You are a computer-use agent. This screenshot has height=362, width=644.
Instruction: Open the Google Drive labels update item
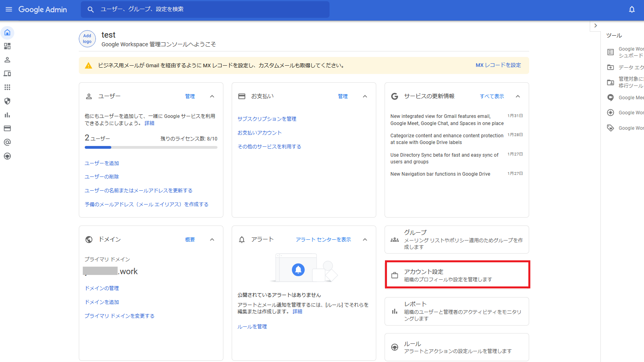point(456,139)
